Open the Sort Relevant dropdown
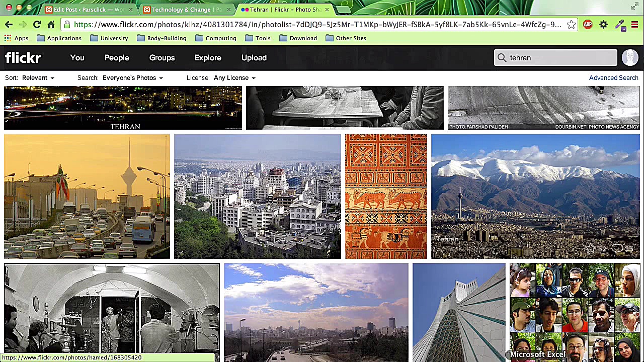The width and height of the screenshot is (644, 362). (38, 78)
